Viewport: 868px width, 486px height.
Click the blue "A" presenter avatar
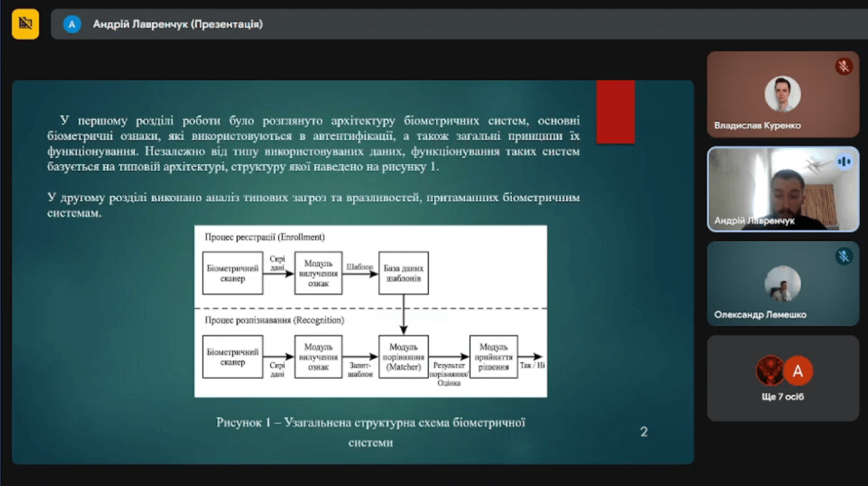click(x=72, y=24)
